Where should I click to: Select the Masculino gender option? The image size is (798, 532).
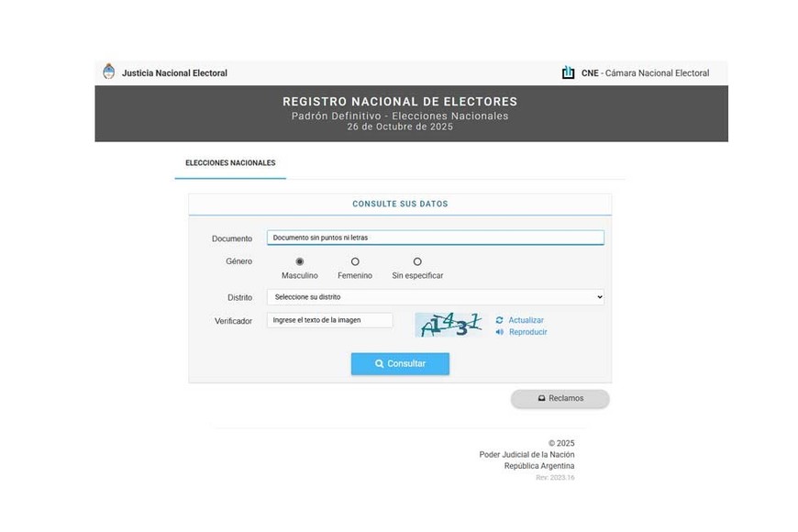point(300,261)
